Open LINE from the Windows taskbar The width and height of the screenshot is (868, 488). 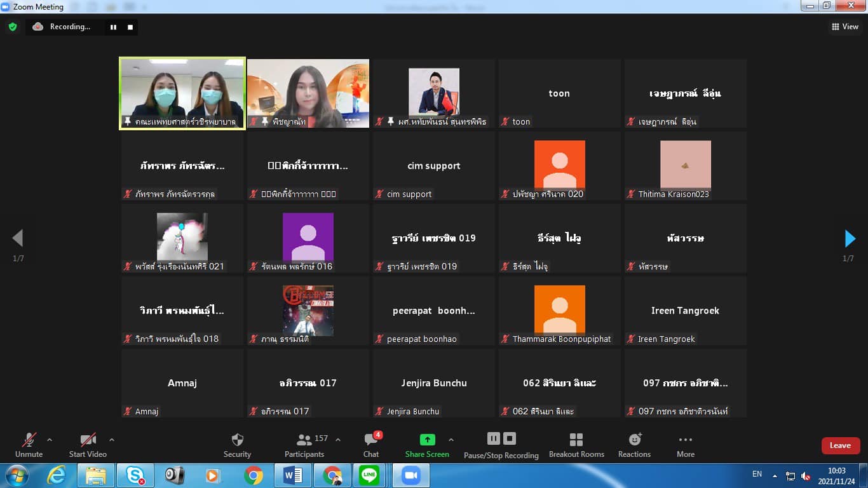pos(369,475)
